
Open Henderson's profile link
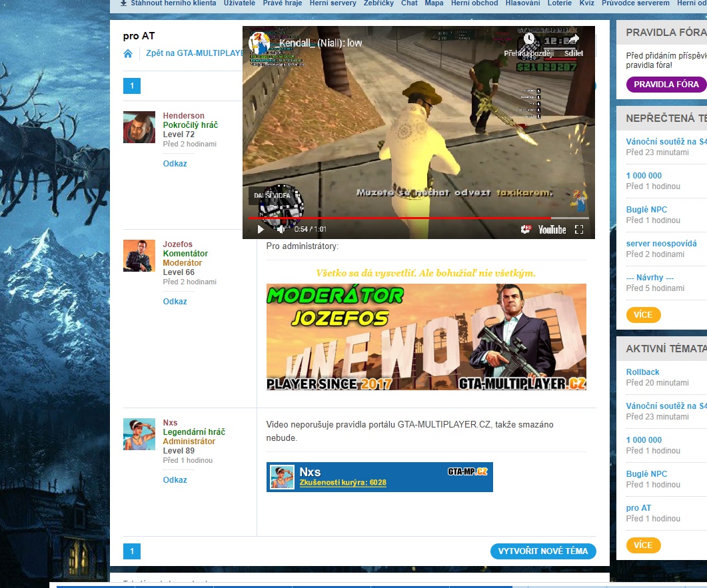(x=183, y=116)
